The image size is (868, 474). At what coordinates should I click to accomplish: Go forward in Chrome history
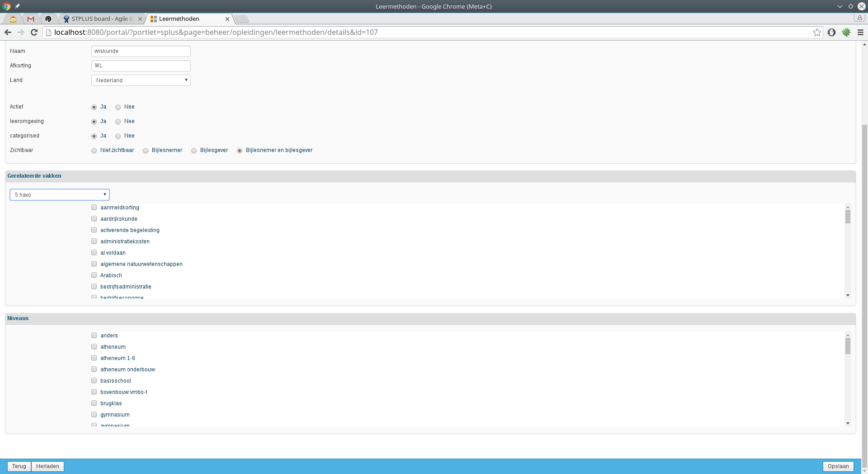[x=21, y=32]
